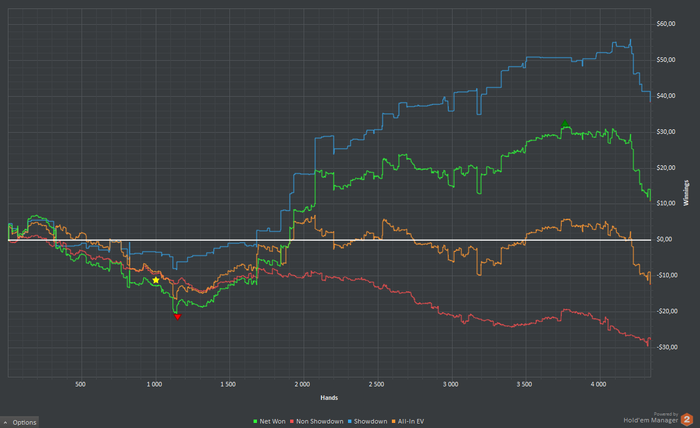Image resolution: width=700 pixels, height=428 pixels.
Task: Click the red Non Showdown color square
Action: click(x=292, y=421)
